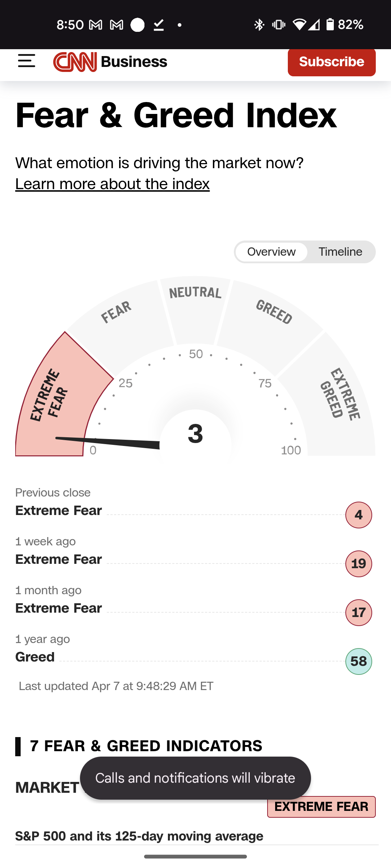Screen dimensions: 391x868
Task: Tap the first Gmail notification icon
Action: [96, 25]
